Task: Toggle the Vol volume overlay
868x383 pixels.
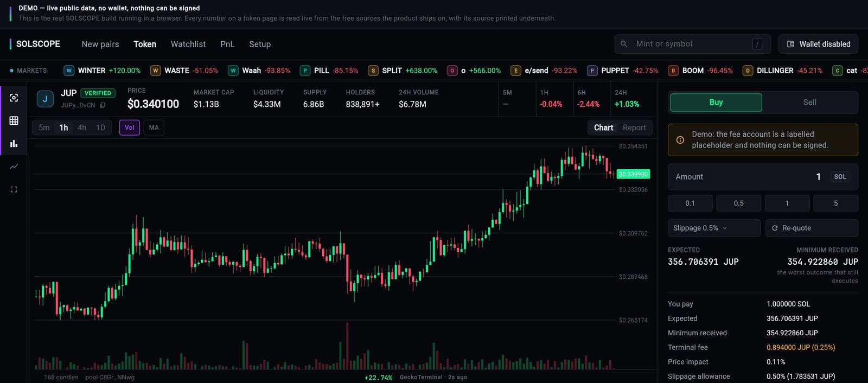Action: coord(130,127)
